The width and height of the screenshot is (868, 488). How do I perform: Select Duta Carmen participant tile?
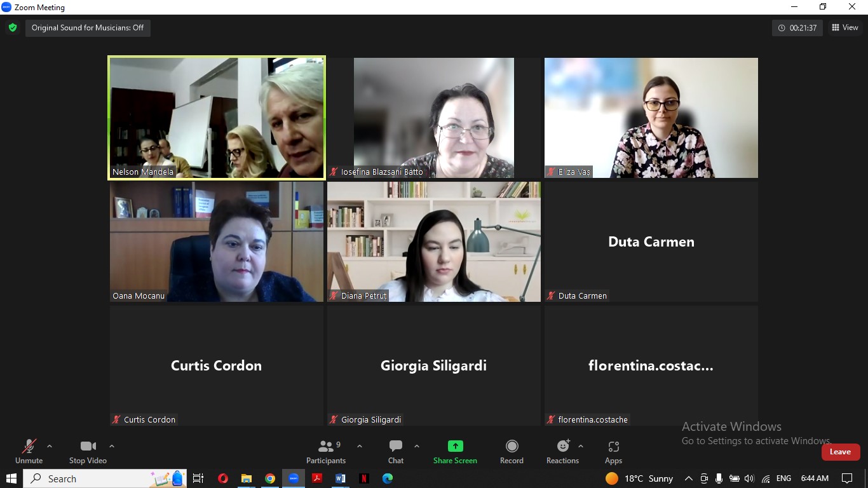pyautogui.click(x=651, y=241)
